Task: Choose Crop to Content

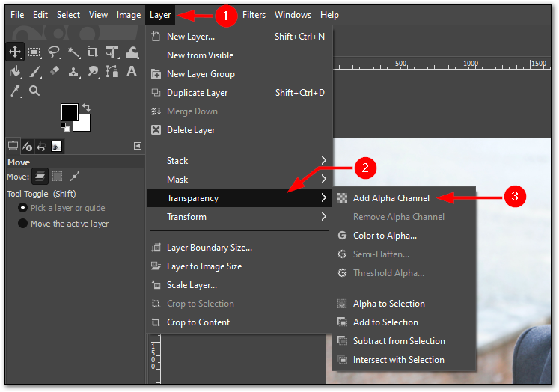Action: (x=239, y=322)
